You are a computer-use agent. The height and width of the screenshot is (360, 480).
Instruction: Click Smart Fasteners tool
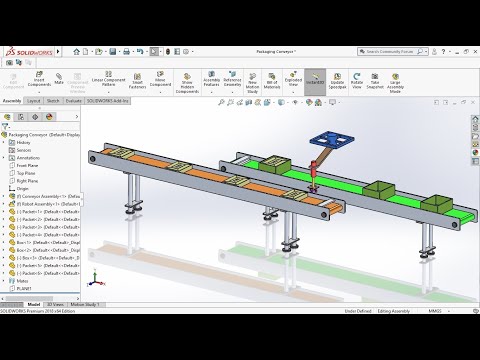point(137,81)
